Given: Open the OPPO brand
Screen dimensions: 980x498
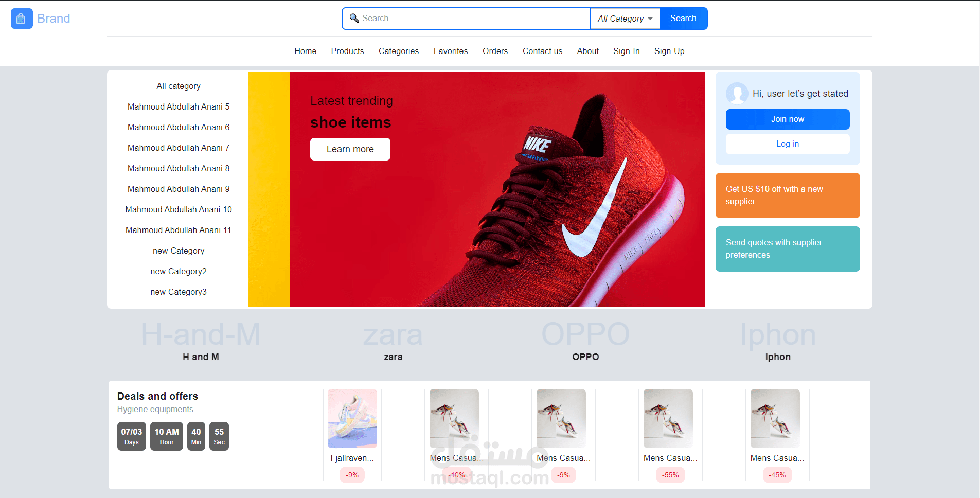Looking at the screenshot, I should pyautogui.click(x=585, y=341).
